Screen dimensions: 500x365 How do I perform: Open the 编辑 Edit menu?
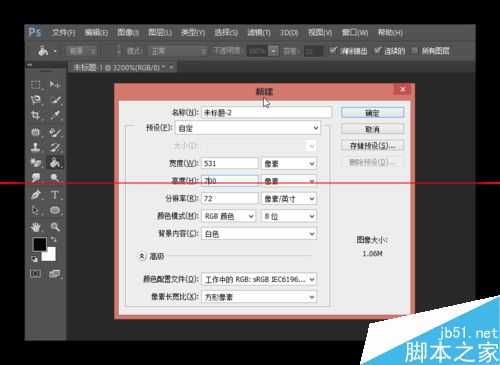[96, 33]
